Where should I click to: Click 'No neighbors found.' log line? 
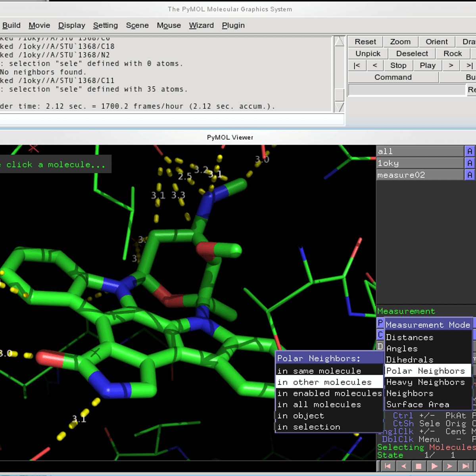point(43,72)
